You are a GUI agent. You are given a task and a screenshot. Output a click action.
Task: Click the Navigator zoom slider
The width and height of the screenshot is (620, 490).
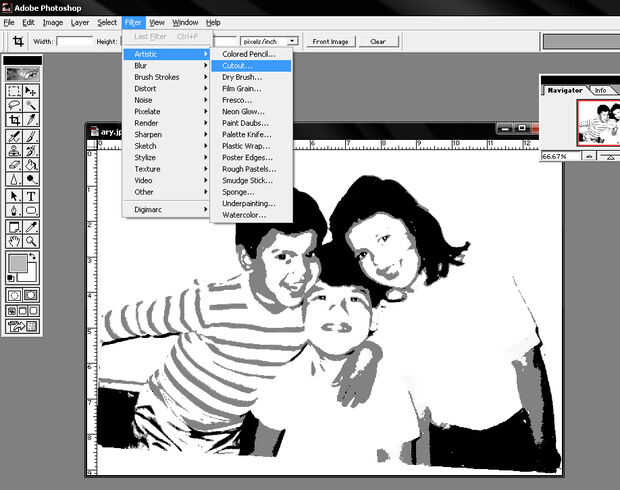click(610, 157)
